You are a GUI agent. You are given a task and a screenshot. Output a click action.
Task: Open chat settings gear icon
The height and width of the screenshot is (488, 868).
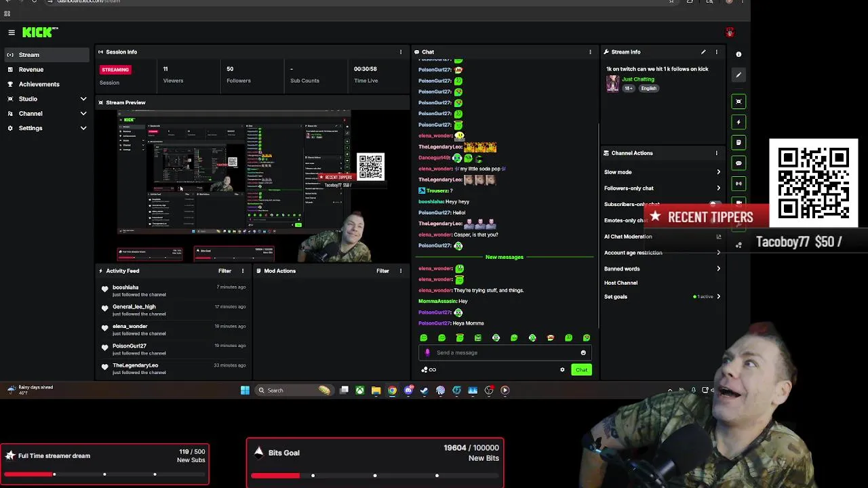click(562, 370)
